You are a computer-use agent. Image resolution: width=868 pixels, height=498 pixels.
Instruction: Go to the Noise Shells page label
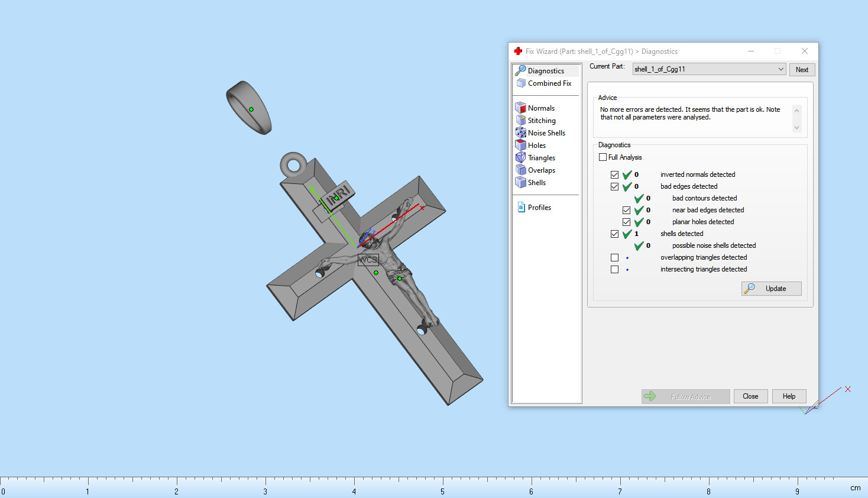pyautogui.click(x=546, y=133)
